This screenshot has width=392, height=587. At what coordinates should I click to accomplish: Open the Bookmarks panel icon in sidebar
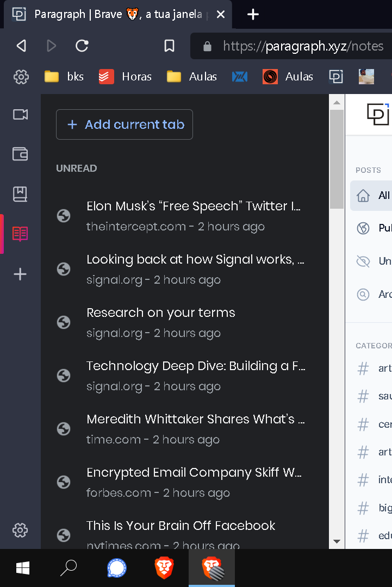(20, 194)
